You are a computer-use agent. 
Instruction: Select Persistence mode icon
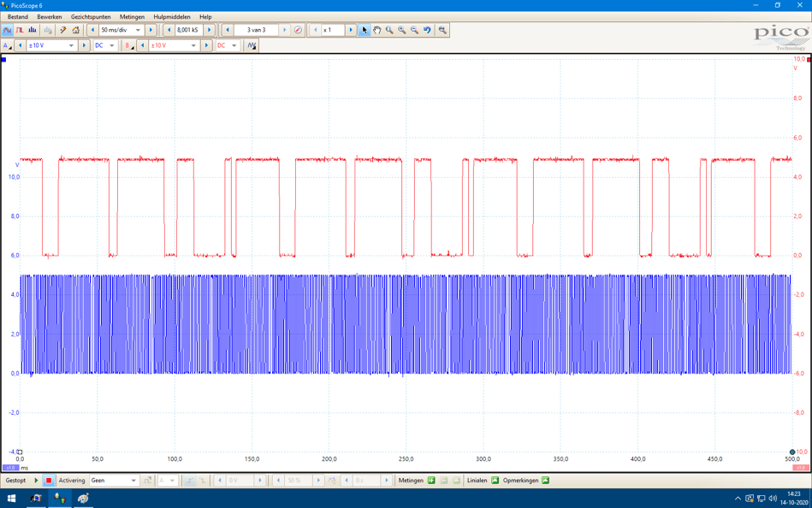point(20,30)
